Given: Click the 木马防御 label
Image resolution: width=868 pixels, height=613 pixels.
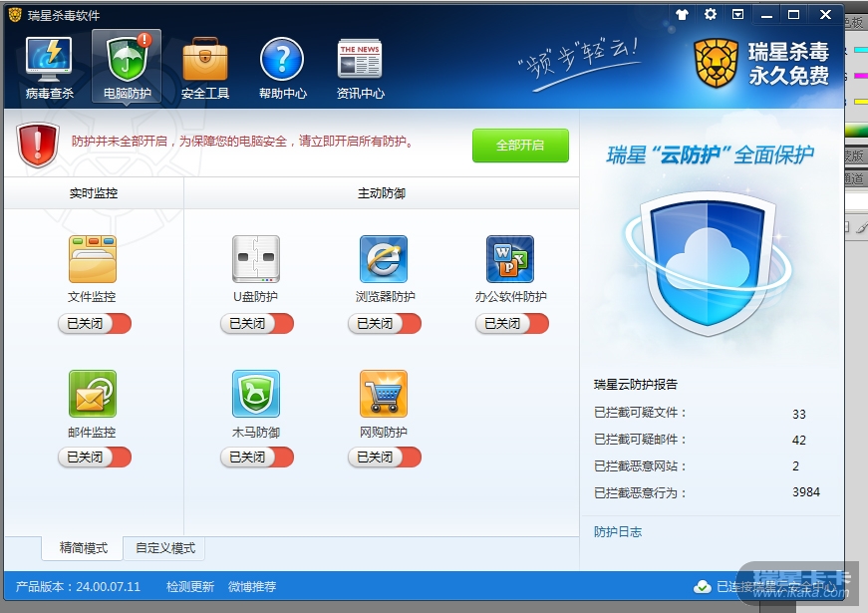Looking at the screenshot, I should pyautogui.click(x=256, y=432).
